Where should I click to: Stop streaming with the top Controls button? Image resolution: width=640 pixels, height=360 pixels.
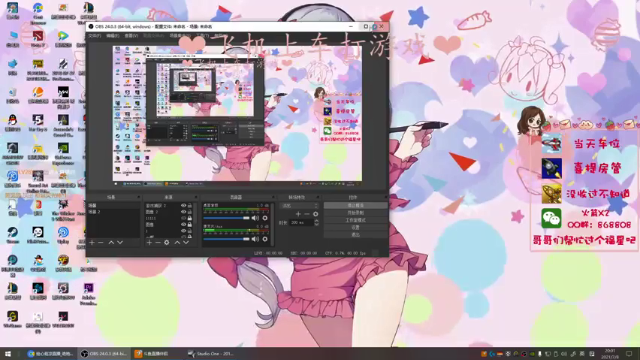pos(356,205)
